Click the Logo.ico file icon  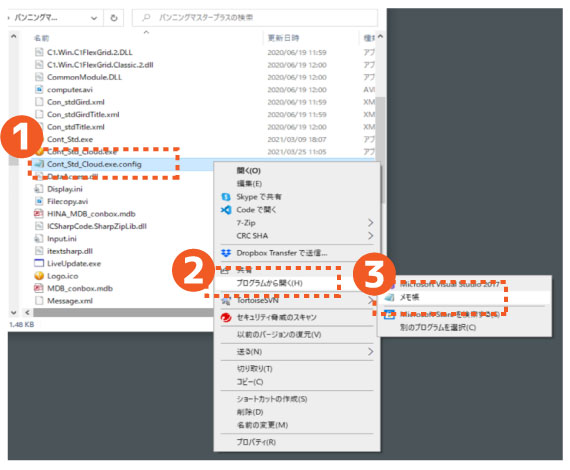pyautogui.click(x=39, y=276)
